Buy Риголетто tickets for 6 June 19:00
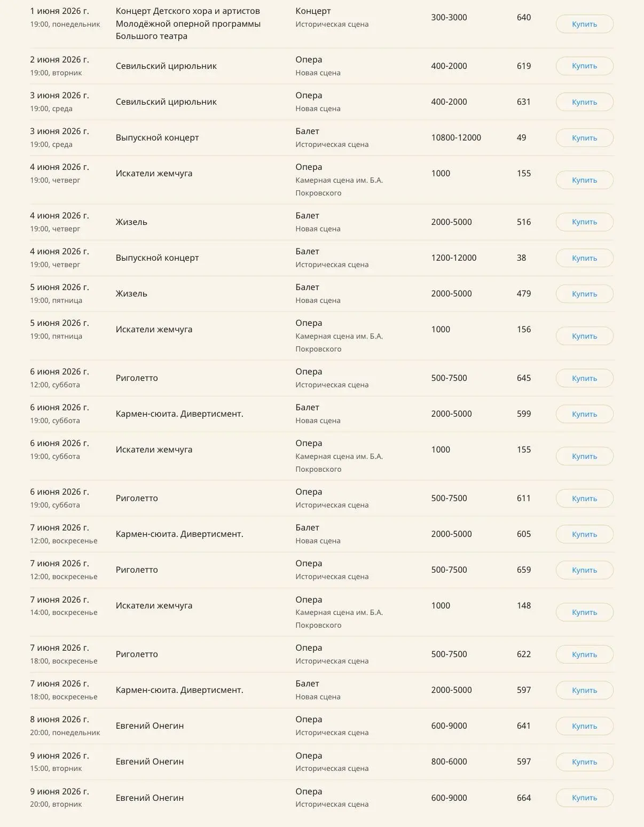The image size is (644, 827). 584,498
